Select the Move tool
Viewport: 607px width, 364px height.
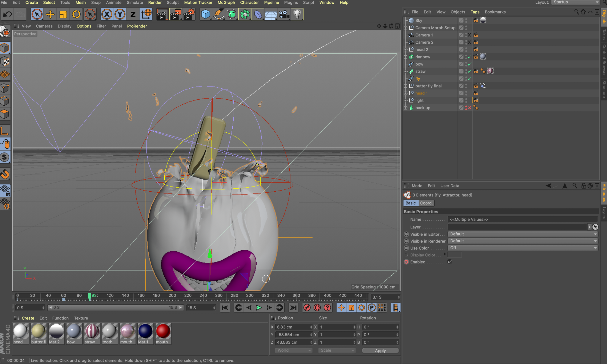(x=50, y=14)
